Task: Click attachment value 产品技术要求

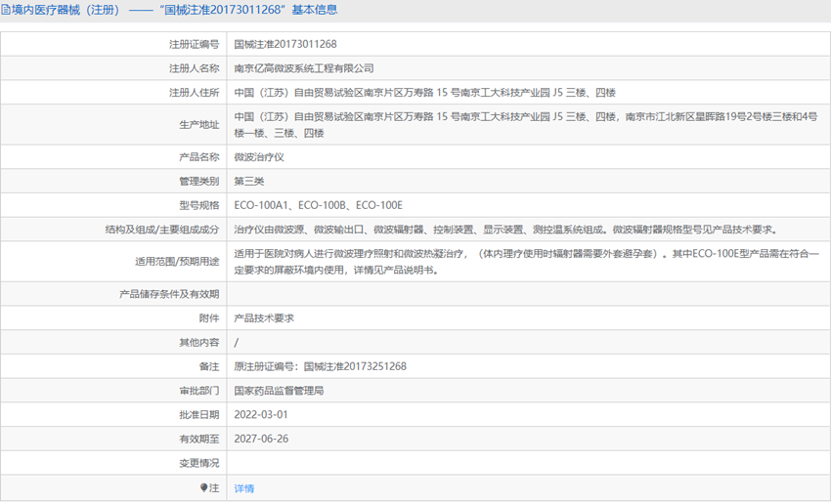Action: click(x=264, y=318)
